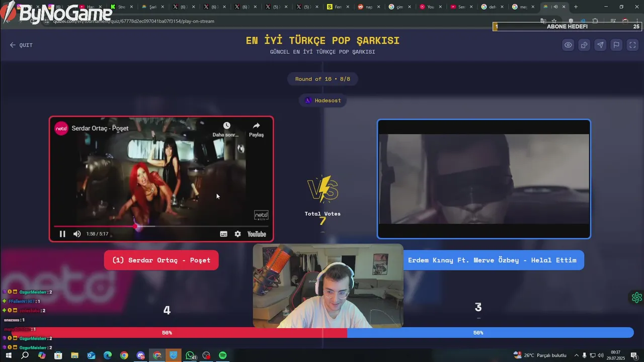Click the YouTube logo in player
The image size is (644, 362).
[x=257, y=234]
